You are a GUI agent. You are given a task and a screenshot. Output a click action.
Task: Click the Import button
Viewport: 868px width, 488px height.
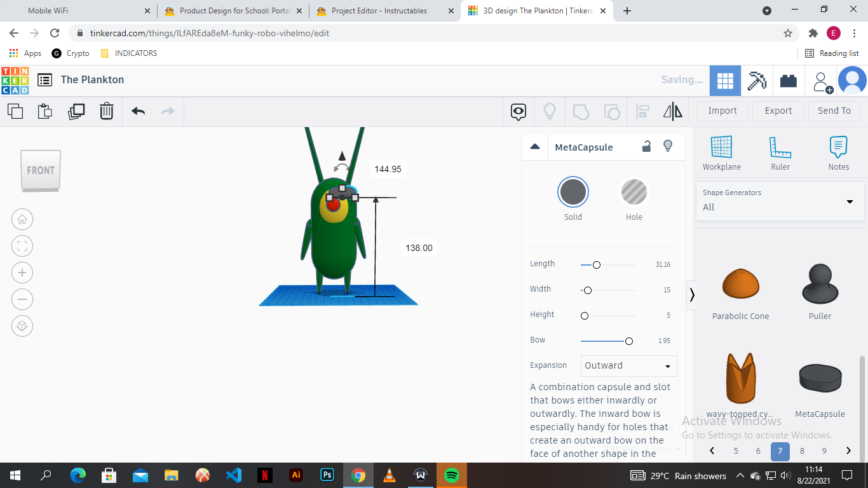722,111
